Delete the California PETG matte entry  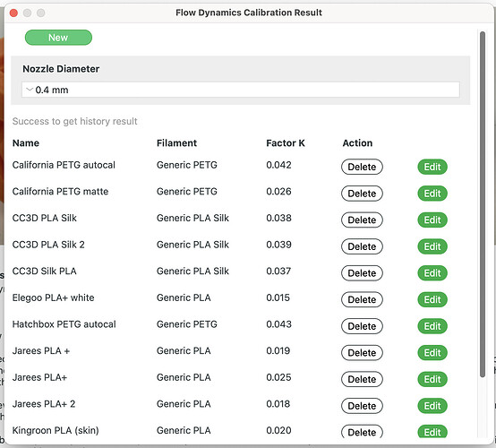[362, 194]
